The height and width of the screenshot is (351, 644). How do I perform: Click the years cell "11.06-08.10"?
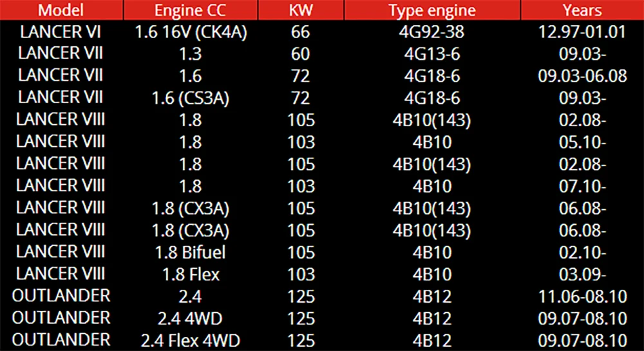[x=582, y=296]
